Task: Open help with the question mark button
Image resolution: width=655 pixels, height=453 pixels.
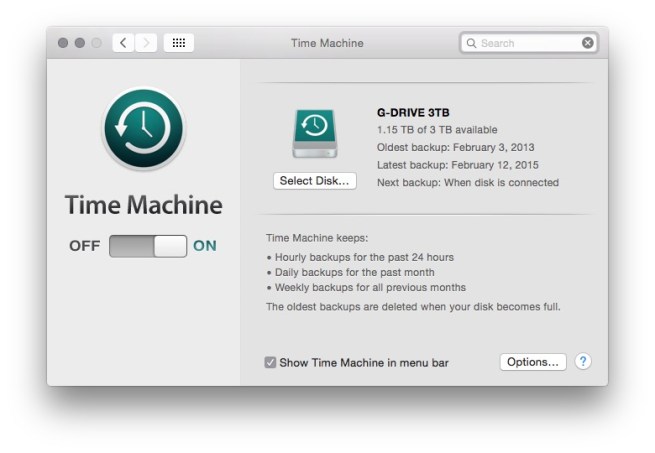Action: tap(584, 362)
